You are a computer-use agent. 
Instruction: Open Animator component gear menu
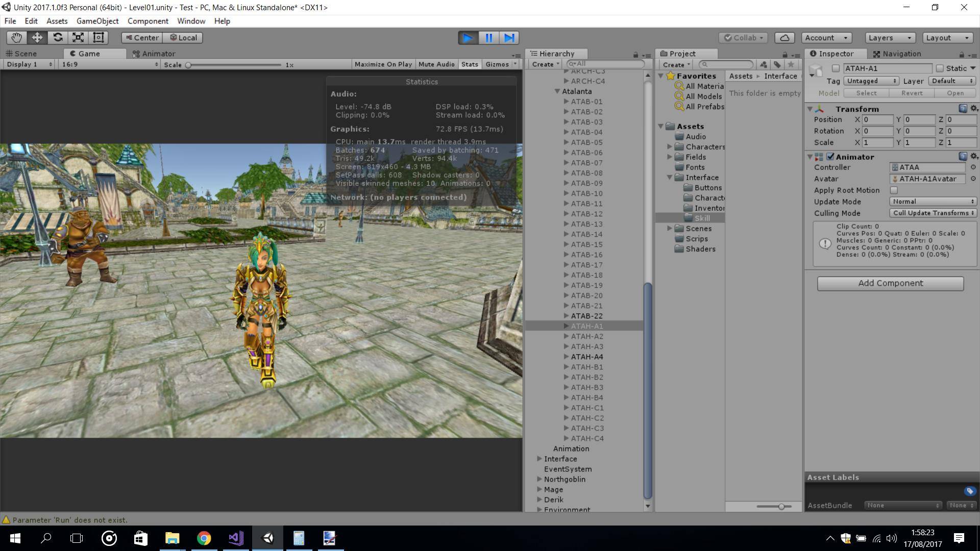973,156
